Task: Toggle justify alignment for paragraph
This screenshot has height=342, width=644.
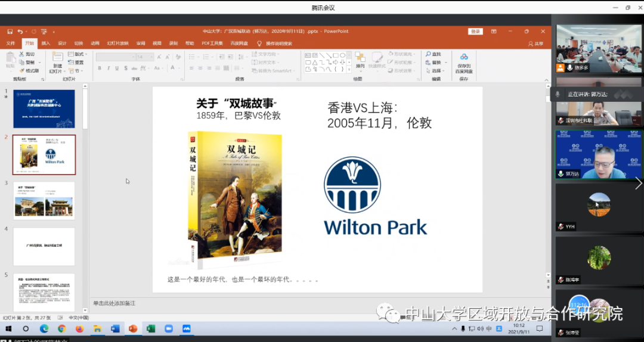Action: 218,68
